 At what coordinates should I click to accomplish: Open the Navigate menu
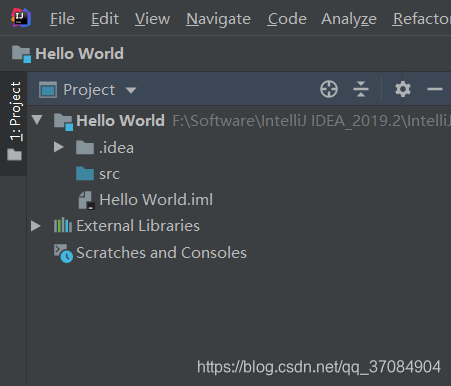pos(218,19)
